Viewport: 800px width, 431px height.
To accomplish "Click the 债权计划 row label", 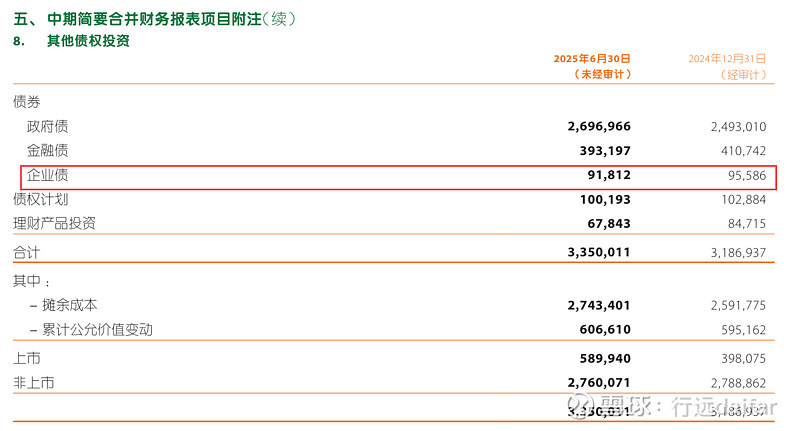I will [x=41, y=199].
